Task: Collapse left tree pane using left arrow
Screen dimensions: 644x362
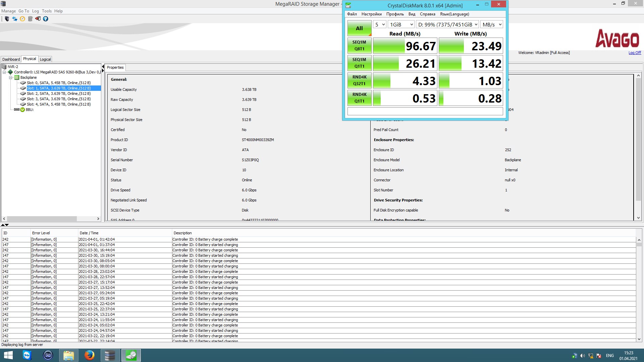Action: (x=103, y=67)
